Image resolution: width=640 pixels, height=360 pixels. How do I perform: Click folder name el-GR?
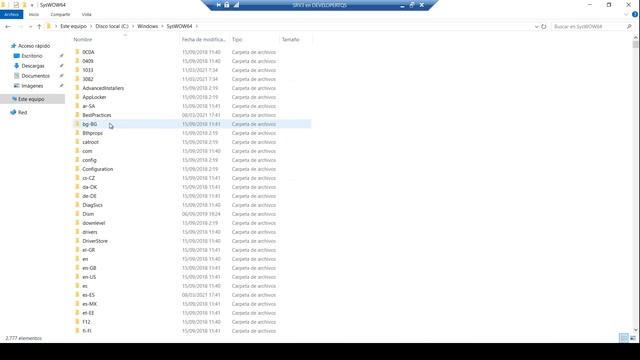[89, 250]
